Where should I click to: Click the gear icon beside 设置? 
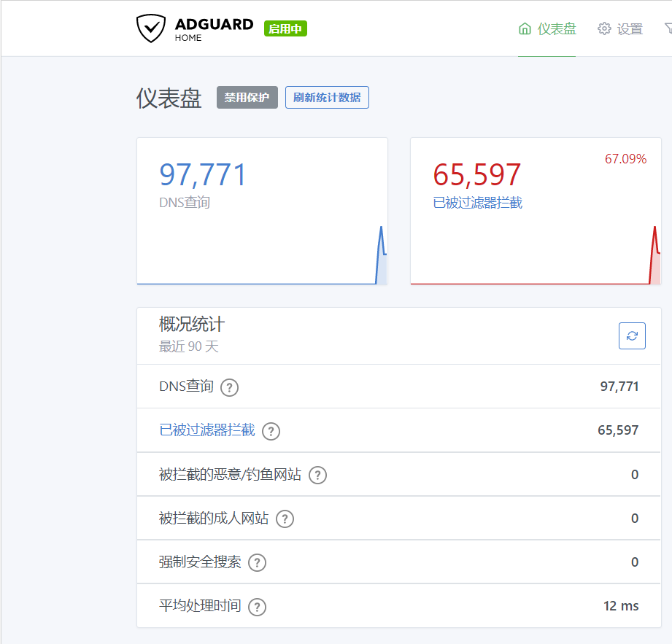[x=604, y=28]
